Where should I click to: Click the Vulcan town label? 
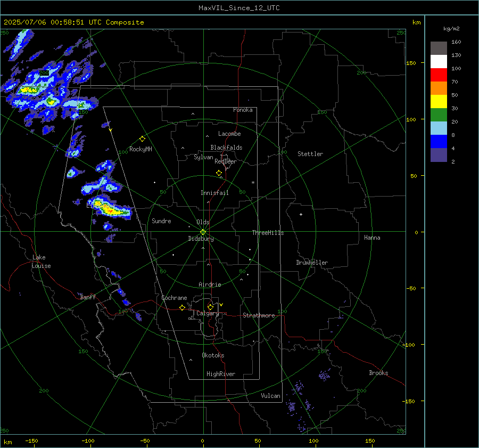click(270, 396)
